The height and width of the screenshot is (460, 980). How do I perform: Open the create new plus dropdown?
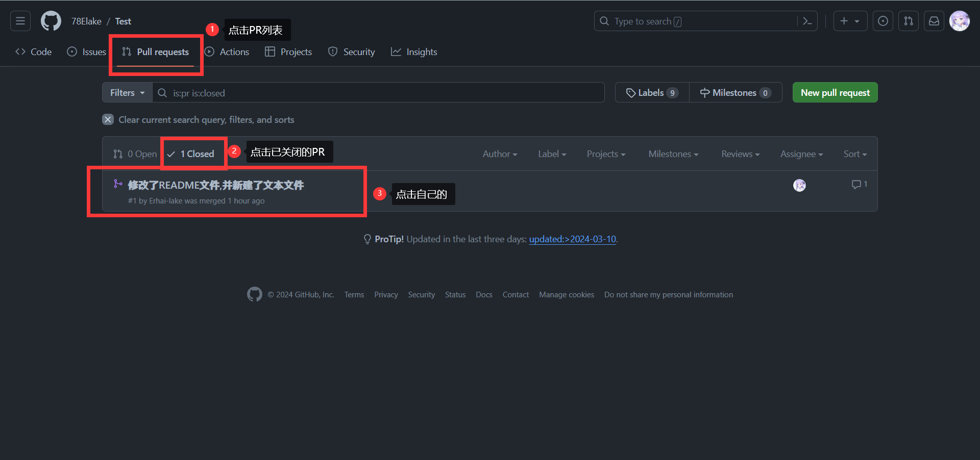pos(850,21)
